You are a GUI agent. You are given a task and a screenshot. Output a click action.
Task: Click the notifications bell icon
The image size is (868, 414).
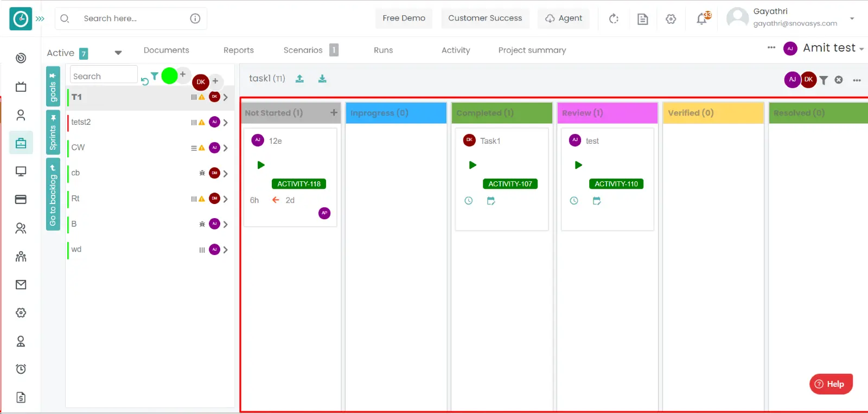[702, 19]
